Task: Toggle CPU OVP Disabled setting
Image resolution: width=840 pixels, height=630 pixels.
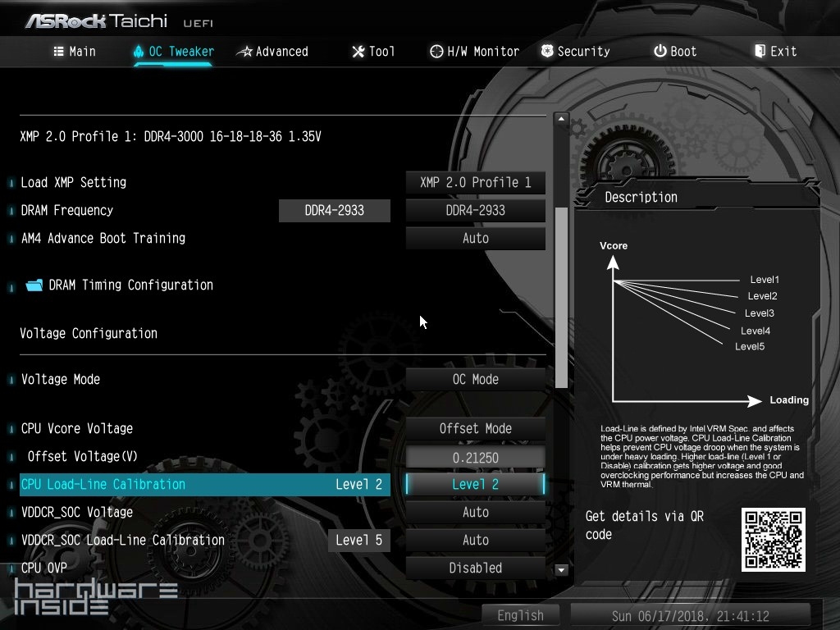Action: click(475, 568)
